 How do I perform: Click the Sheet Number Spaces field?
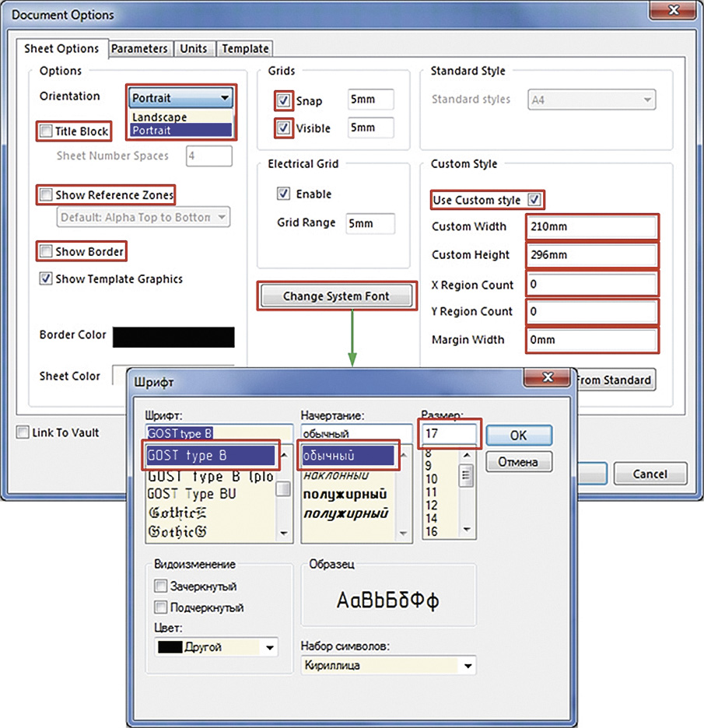tap(209, 156)
